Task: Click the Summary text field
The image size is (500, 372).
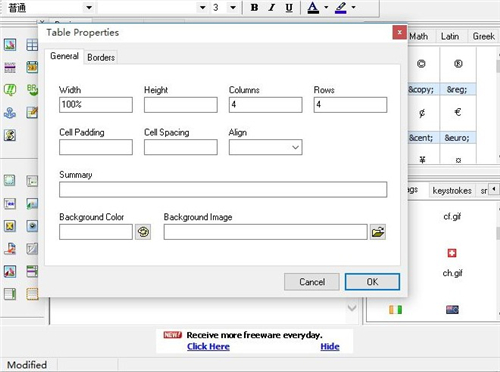Action: click(223, 190)
